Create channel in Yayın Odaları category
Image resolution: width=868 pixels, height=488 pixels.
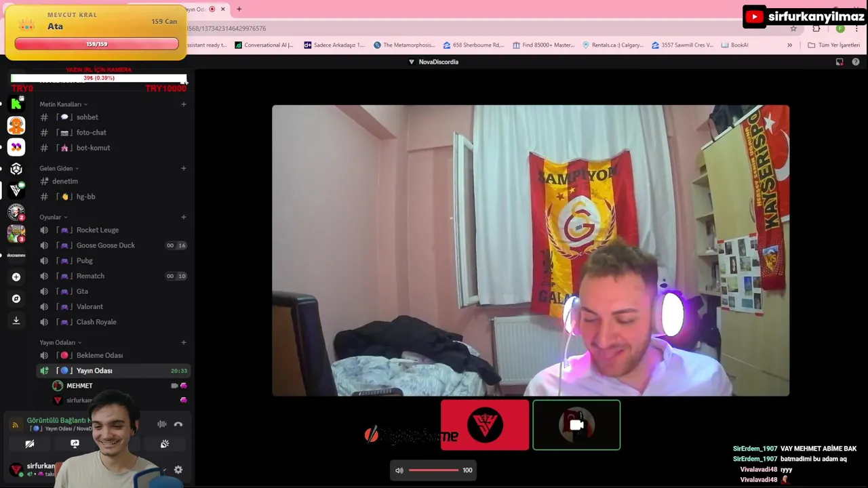183,342
